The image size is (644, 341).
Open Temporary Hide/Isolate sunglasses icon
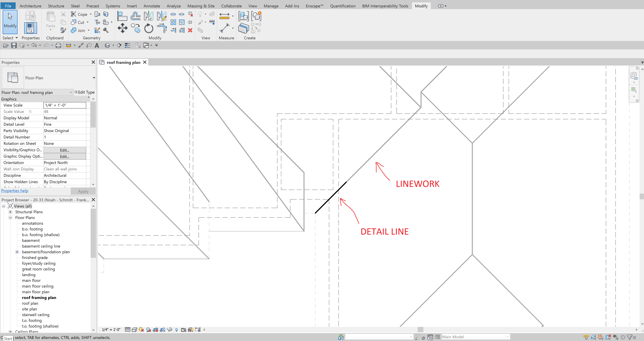pyautogui.click(x=169, y=330)
